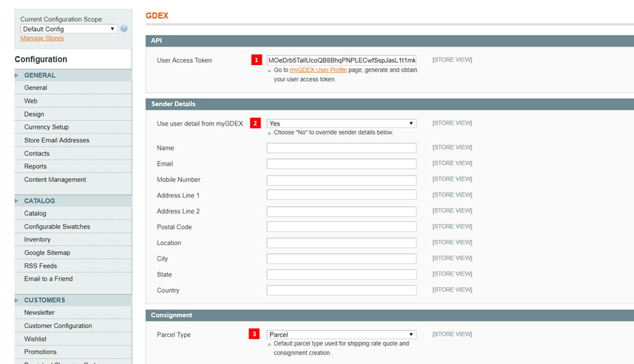Collapse the GENERAL section arrow
The image size is (634, 364).
[x=16, y=75]
